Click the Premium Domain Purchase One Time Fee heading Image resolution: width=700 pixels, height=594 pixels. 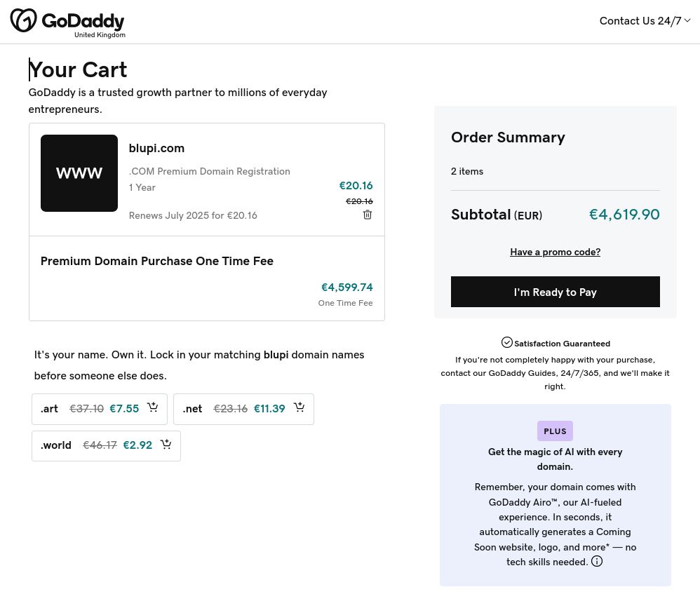157,261
